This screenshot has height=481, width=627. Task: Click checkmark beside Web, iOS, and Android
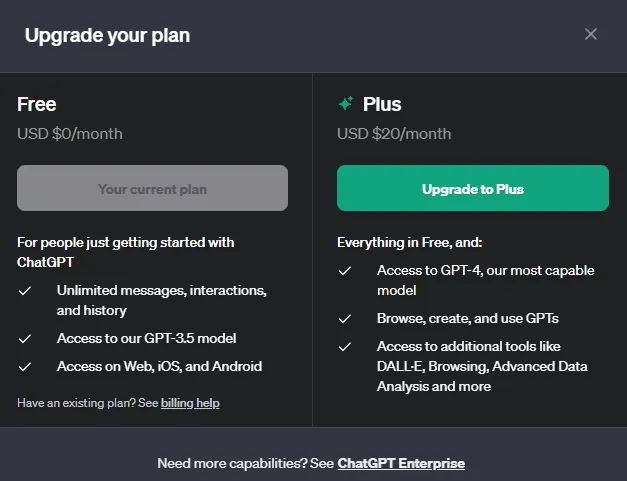pos(25,367)
